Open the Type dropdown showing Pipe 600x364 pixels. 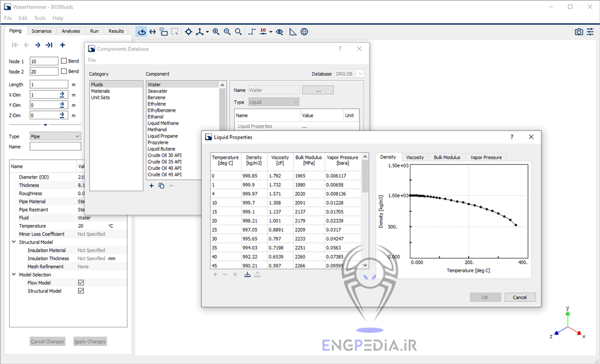[55, 136]
